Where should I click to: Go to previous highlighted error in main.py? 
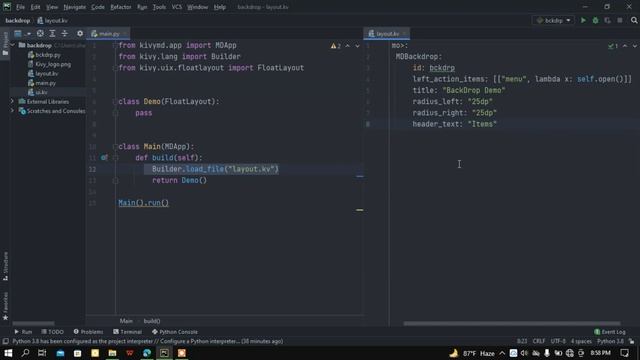(348, 46)
